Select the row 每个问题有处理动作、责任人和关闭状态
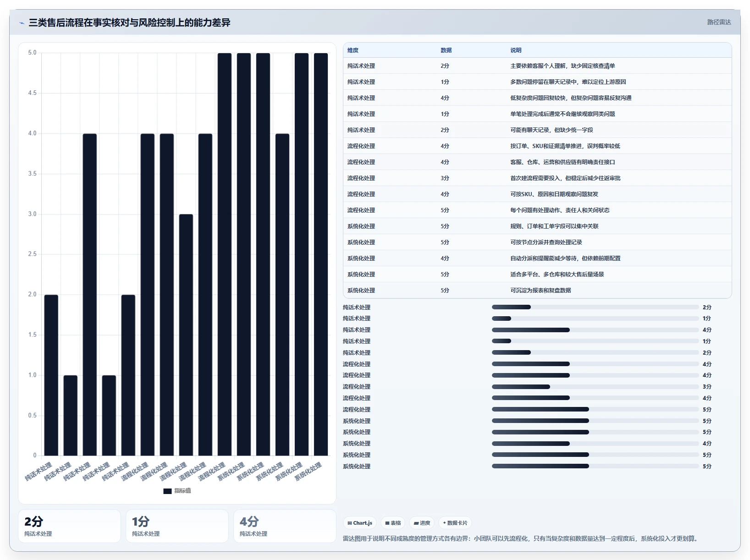 pos(537,210)
